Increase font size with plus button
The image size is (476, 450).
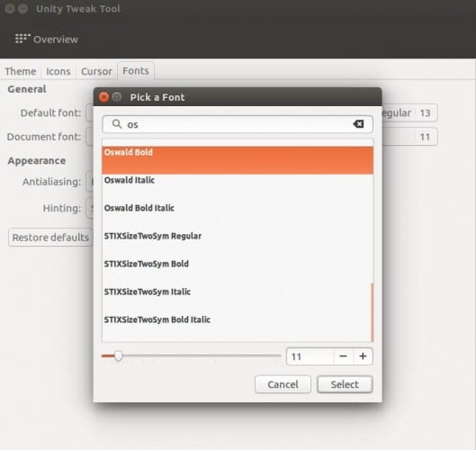point(363,356)
